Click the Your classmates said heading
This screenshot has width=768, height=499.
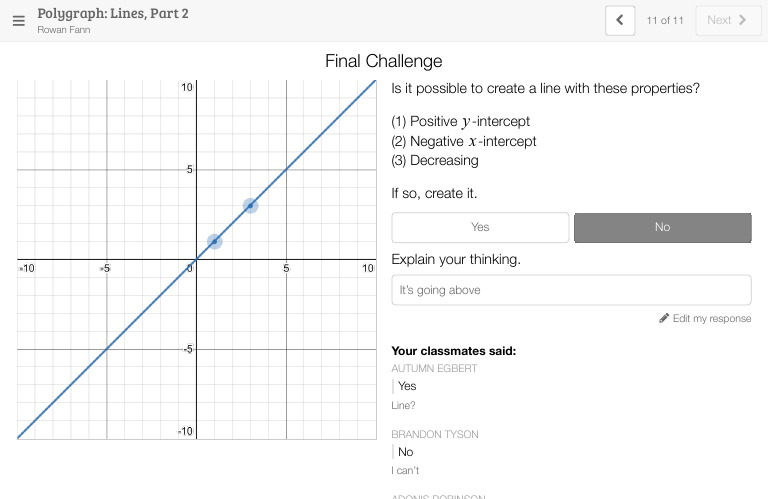453,350
